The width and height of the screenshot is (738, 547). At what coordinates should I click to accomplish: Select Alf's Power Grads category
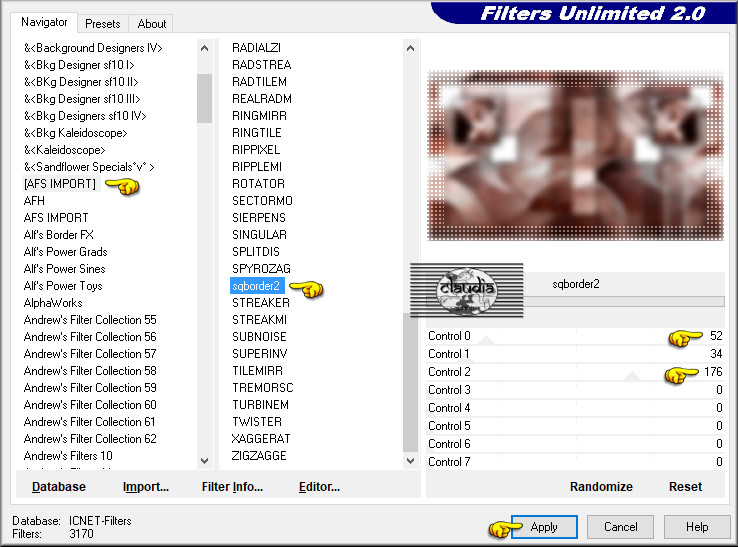click(65, 251)
